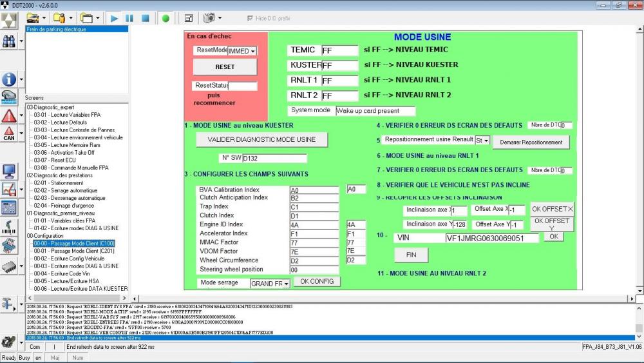Click the main panel horizontal scrollbar
Viewport: 644px width, 363px height.
point(383,299)
